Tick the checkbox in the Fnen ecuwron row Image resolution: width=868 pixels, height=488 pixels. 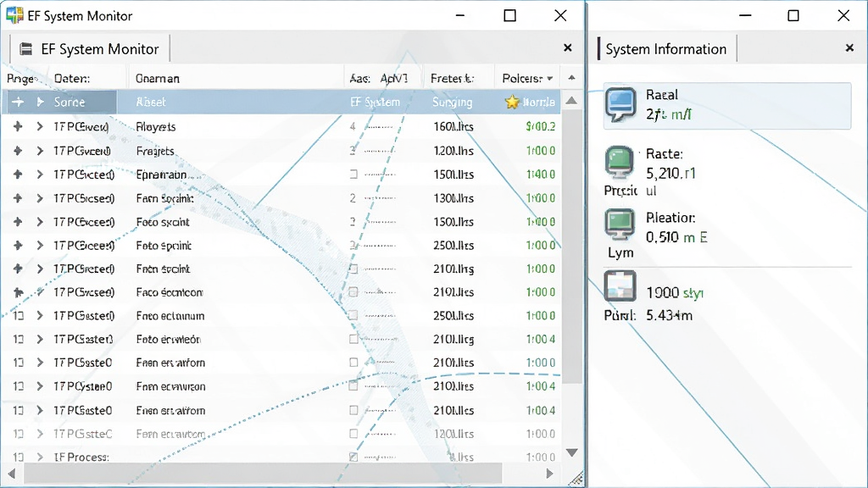[x=353, y=386]
